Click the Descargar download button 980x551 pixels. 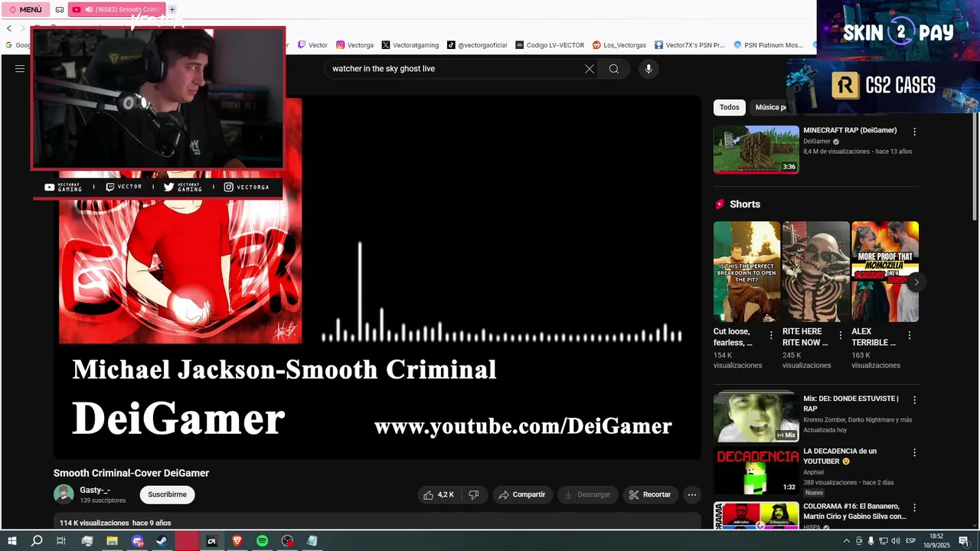tap(588, 495)
